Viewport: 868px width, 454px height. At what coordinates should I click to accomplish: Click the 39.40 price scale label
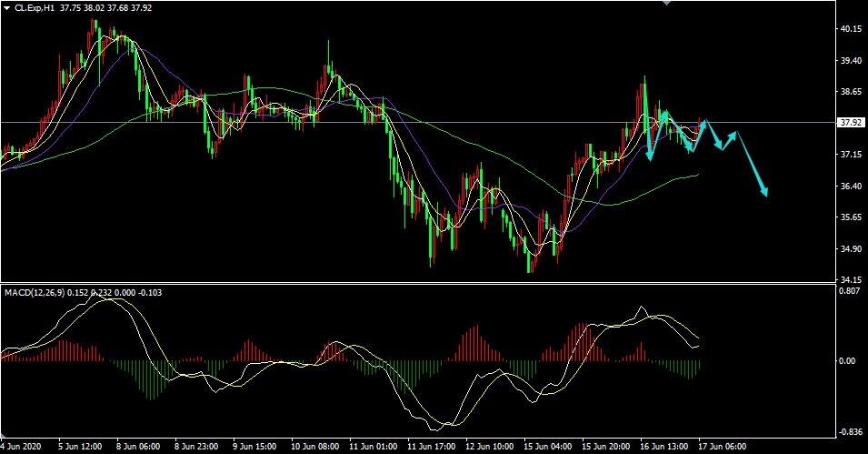pyautogui.click(x=851, y=61)
